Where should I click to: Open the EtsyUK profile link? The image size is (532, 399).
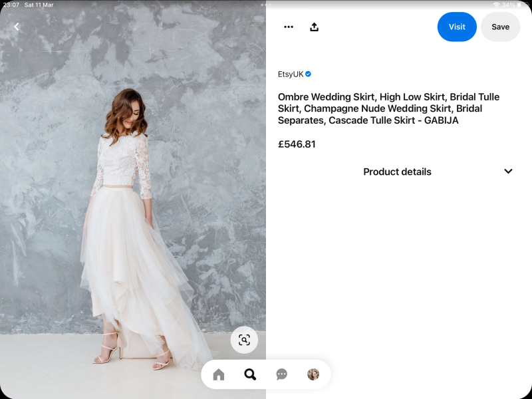(291, 74)
